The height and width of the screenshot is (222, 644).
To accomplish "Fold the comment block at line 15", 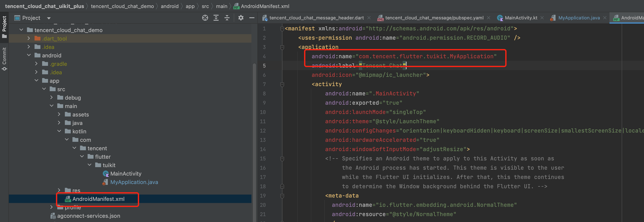I will click(x=282, y=159).
